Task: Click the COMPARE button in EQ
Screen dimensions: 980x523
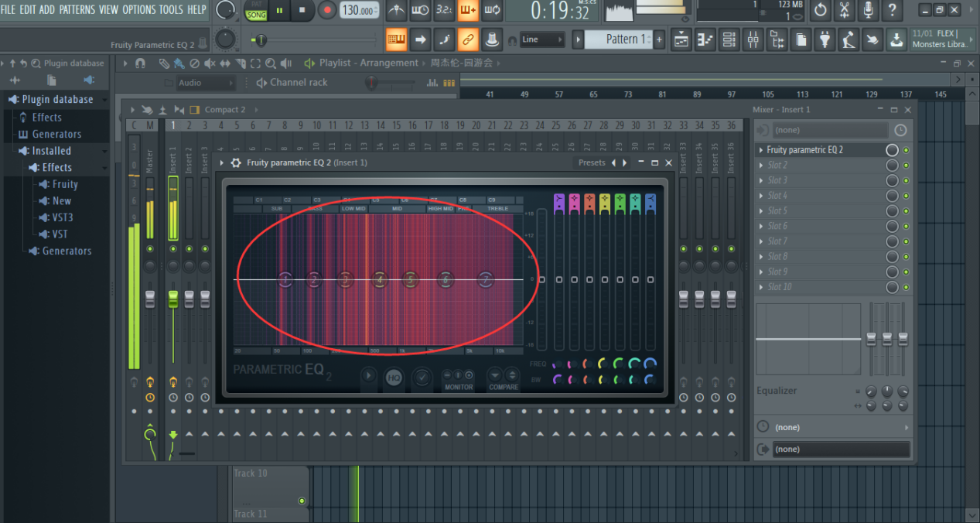Action: [503, 378]
